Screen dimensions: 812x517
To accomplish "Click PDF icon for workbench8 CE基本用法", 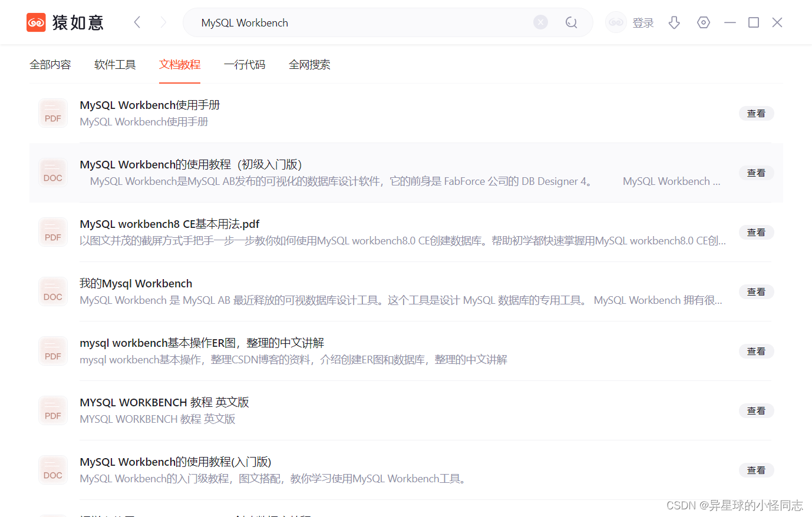I will tap(53, 232).
